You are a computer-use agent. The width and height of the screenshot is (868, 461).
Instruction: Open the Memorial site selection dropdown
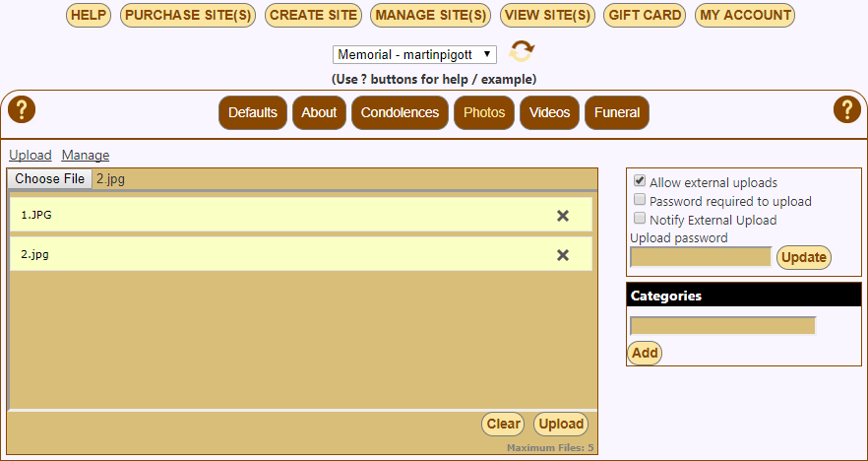click(x=414, y=54)
